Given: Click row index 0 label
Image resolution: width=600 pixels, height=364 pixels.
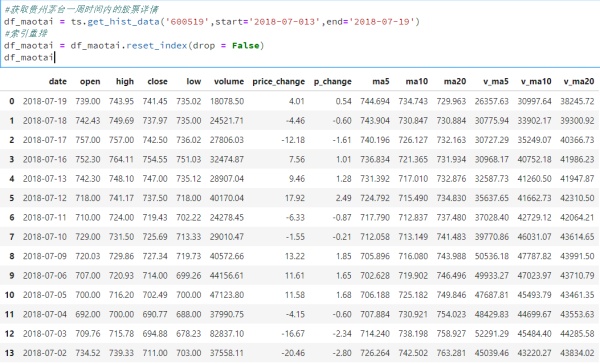Looking at the screenshot, I should pyautogui.click(x=12, y=101).
